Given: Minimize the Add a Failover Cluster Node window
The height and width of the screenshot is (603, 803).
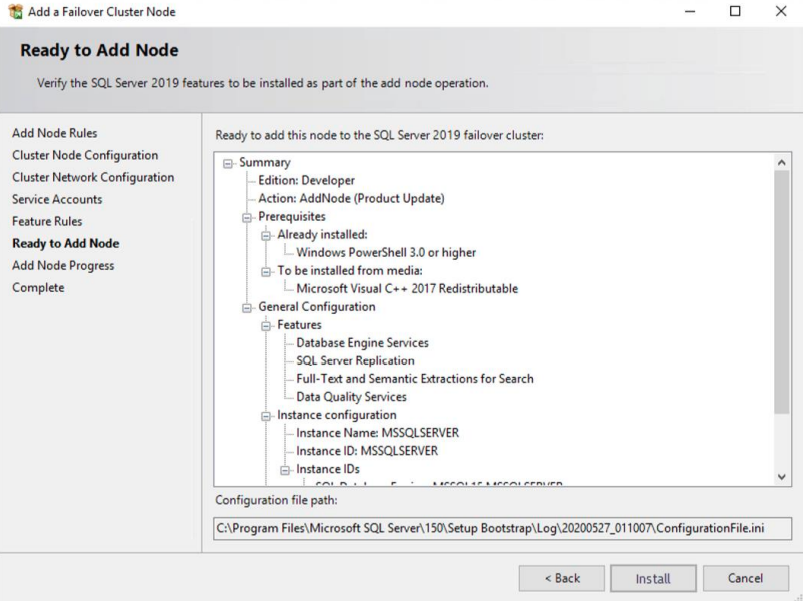Looking at the screenshot, I should coord(690,11).
